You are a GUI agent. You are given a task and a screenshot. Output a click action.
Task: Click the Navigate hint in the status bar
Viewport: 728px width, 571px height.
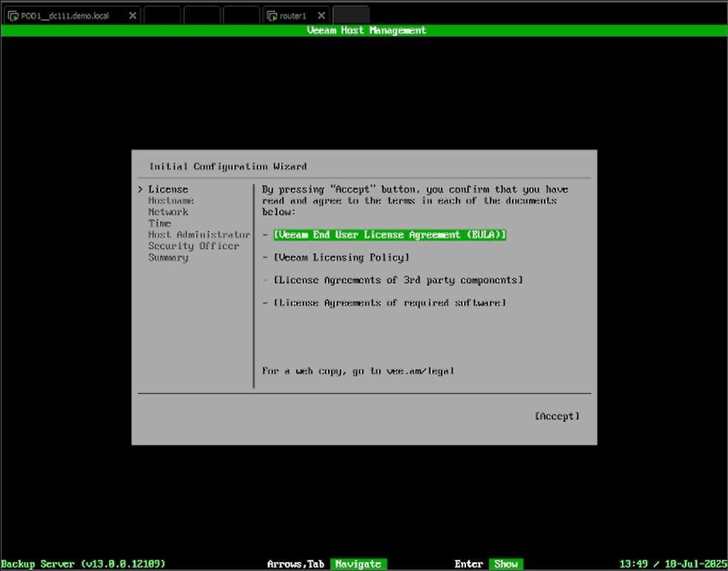tap(358, 564)
